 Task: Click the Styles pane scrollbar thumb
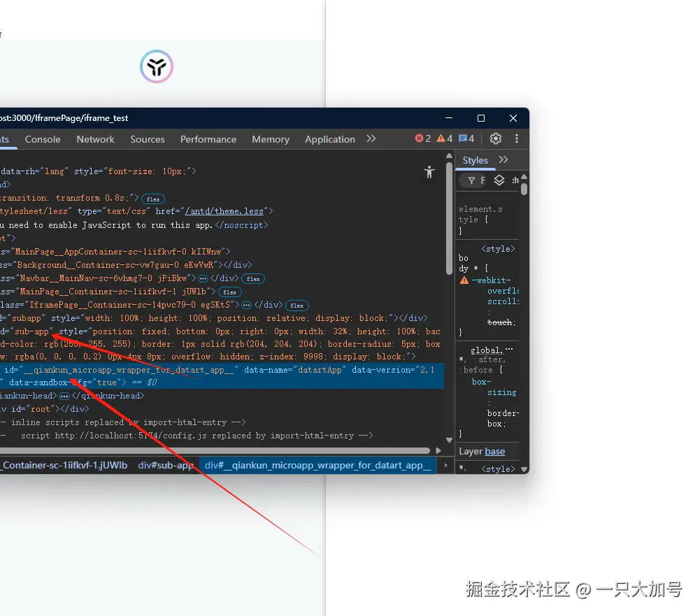524,189
